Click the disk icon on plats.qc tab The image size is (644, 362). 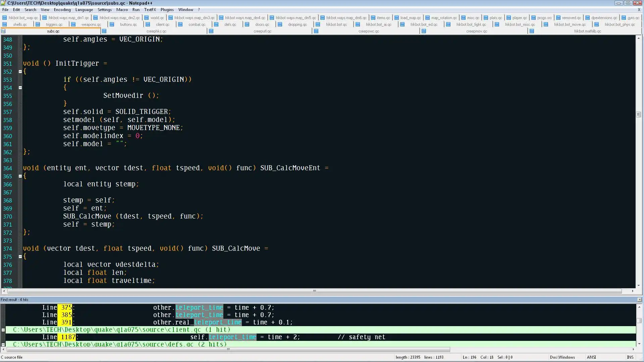click(486, 18)
